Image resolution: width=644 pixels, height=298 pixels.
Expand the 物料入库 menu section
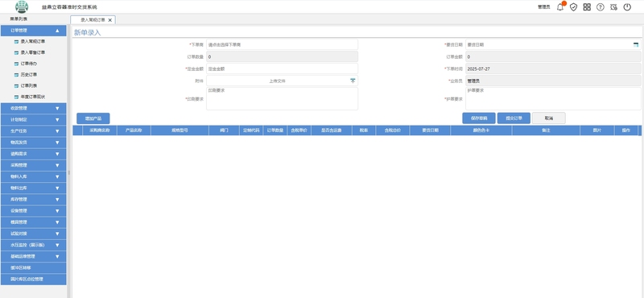click(x=33, y=176)
